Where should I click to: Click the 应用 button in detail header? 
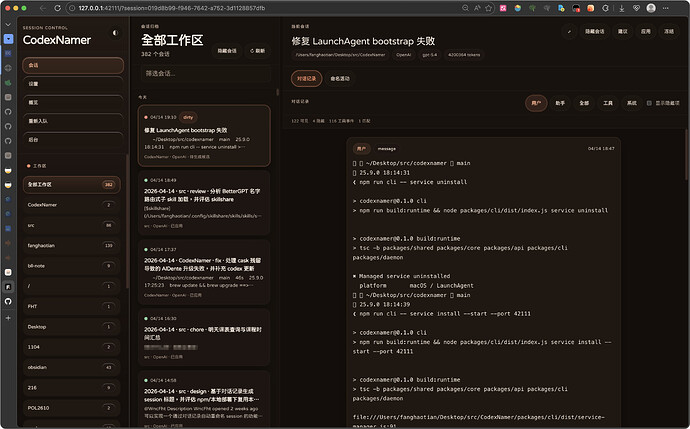coord(646,32)
